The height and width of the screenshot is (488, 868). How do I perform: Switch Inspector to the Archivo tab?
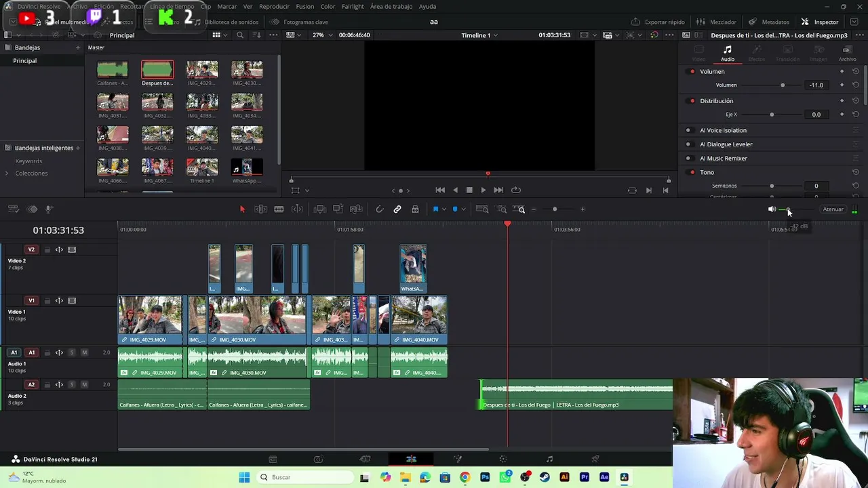click(848, 54)
